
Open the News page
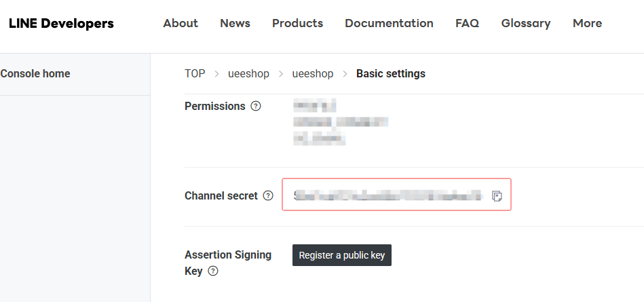[235, 24]
